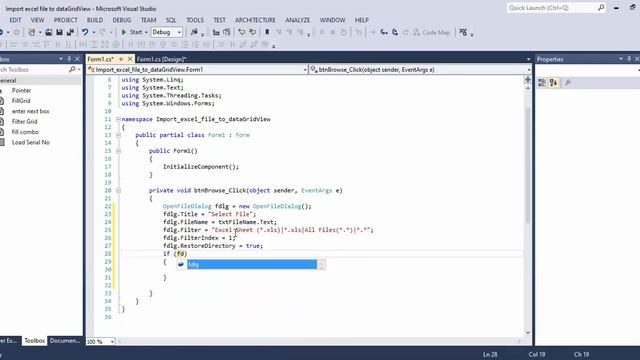Screen dimensions: 640x360
Task: Open the zoom level 100 % dropdown
Action: 112,342
